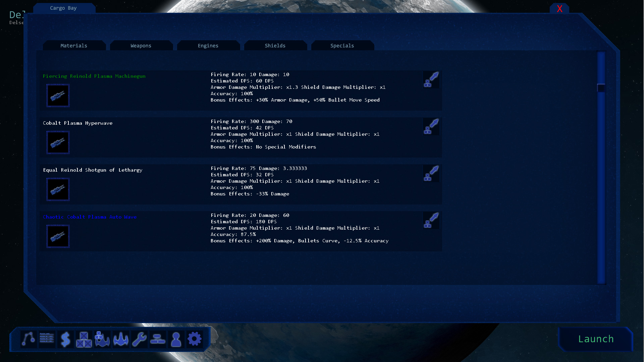Select the Chaotic Cobalt Plasma Auto Wave thumbnail
This screenshot has width=644, height=362.
(x=58, y=236)
